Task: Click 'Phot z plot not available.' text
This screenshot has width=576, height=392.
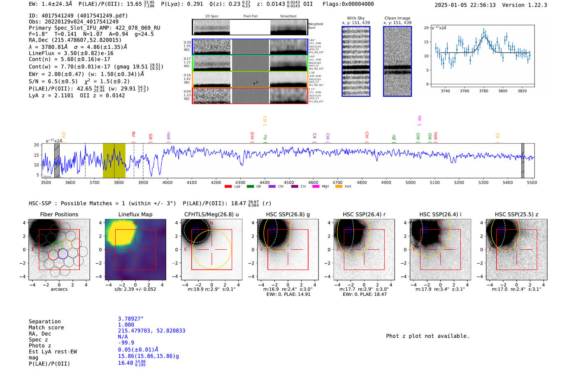Action: coord(427,336)
